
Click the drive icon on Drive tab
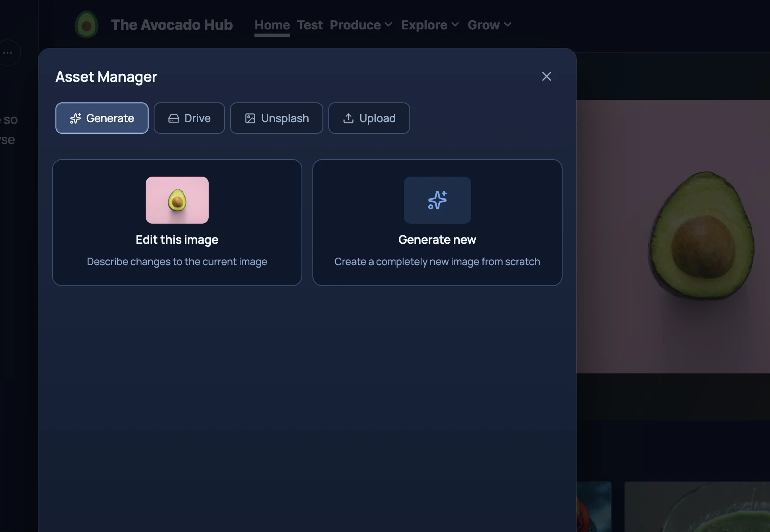(x=174, y=118)
